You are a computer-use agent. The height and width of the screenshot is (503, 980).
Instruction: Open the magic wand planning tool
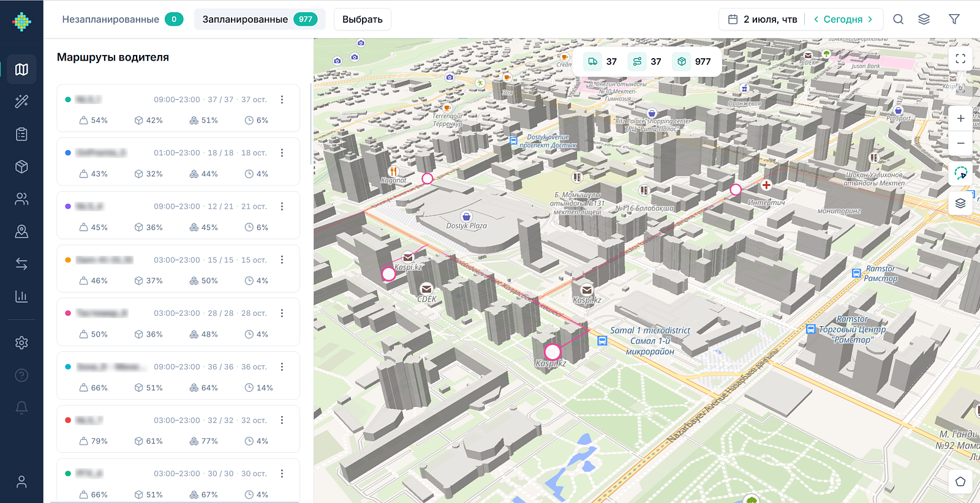tap(21, 102)
